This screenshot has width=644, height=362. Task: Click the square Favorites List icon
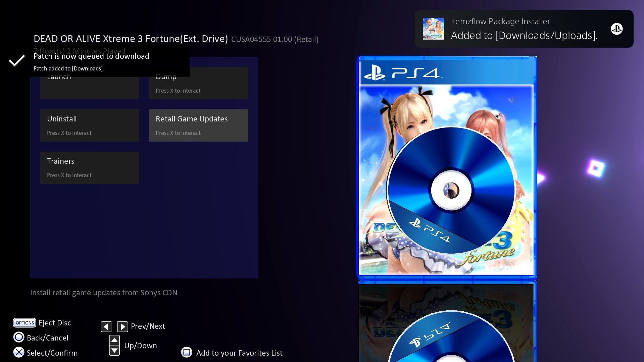click(187, 352)
